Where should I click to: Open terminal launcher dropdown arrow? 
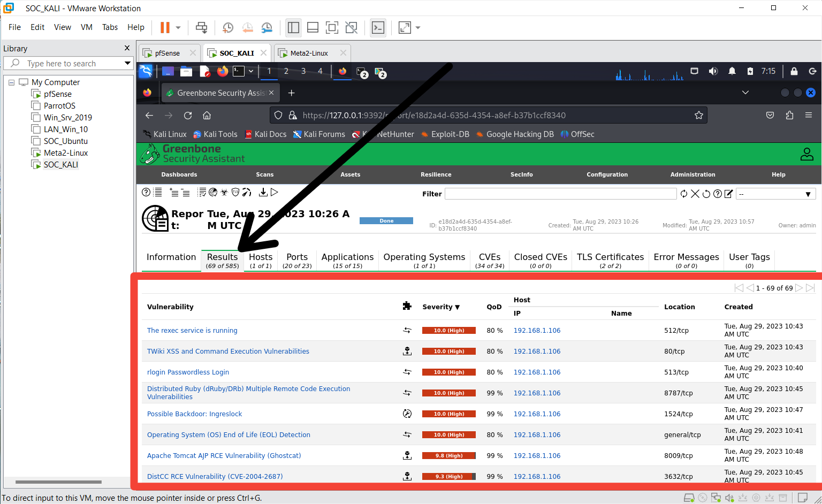pyautogui.click(x=251, y=71)
